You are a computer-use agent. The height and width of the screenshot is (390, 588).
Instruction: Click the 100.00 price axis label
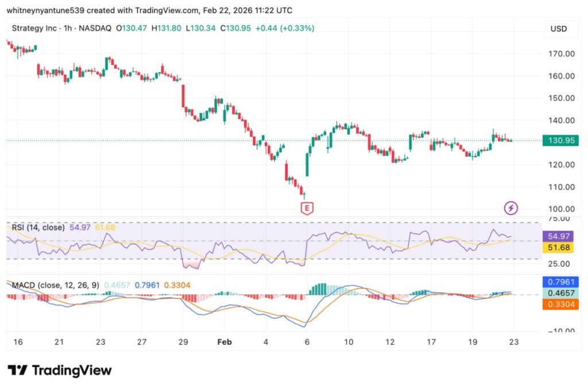coord(561,209)
